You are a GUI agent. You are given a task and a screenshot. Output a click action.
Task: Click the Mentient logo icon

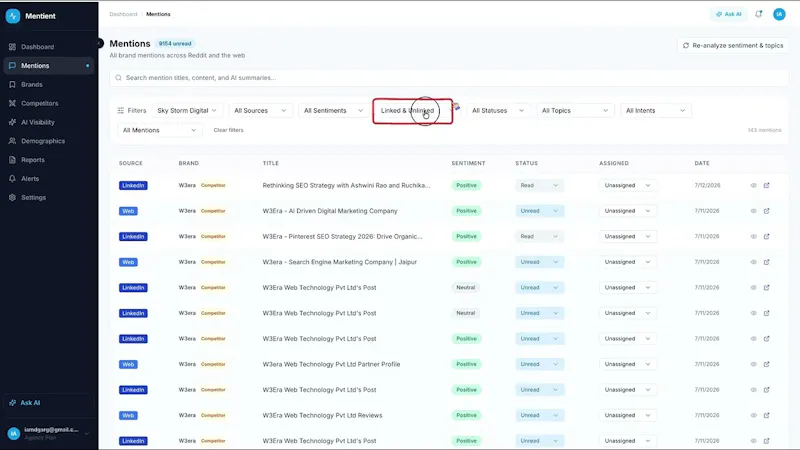click(13, 16)
